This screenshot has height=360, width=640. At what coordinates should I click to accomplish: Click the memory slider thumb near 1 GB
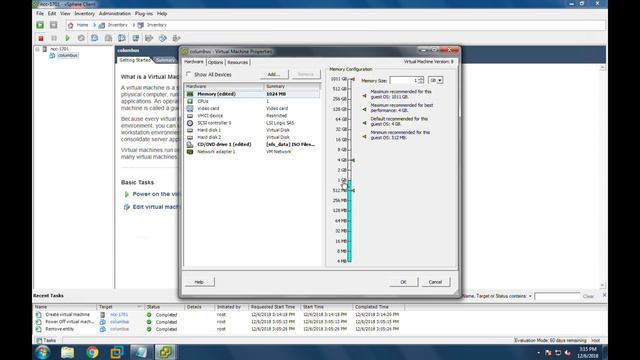(350, 181)
